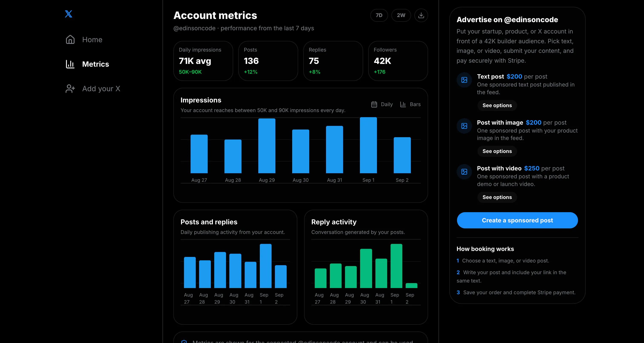This screenshot has height=343, width=644.
Task: Click the How booking works heading
Action: pyautogui.click(x=485, y=249)
